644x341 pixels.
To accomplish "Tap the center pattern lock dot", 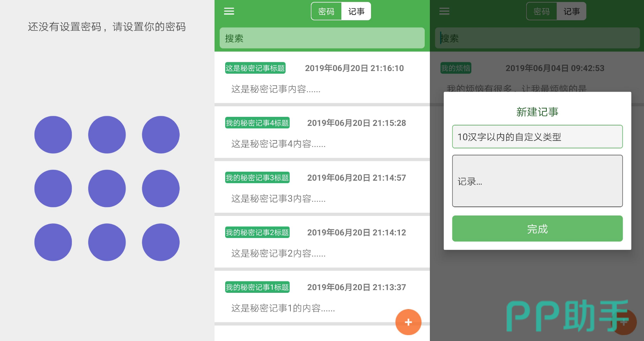I will [107, 188].
